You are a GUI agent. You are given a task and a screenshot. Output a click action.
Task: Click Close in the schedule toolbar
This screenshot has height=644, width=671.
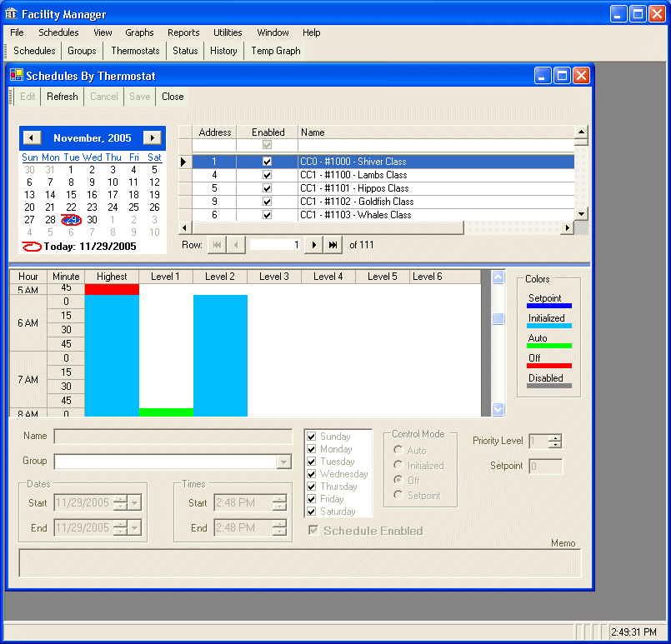173,97
